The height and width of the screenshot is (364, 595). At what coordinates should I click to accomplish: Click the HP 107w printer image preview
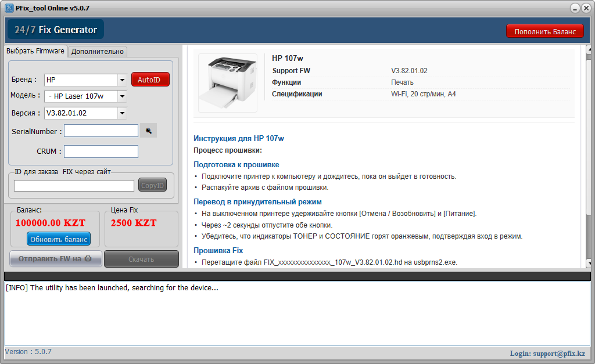click(x=228, y=82)
